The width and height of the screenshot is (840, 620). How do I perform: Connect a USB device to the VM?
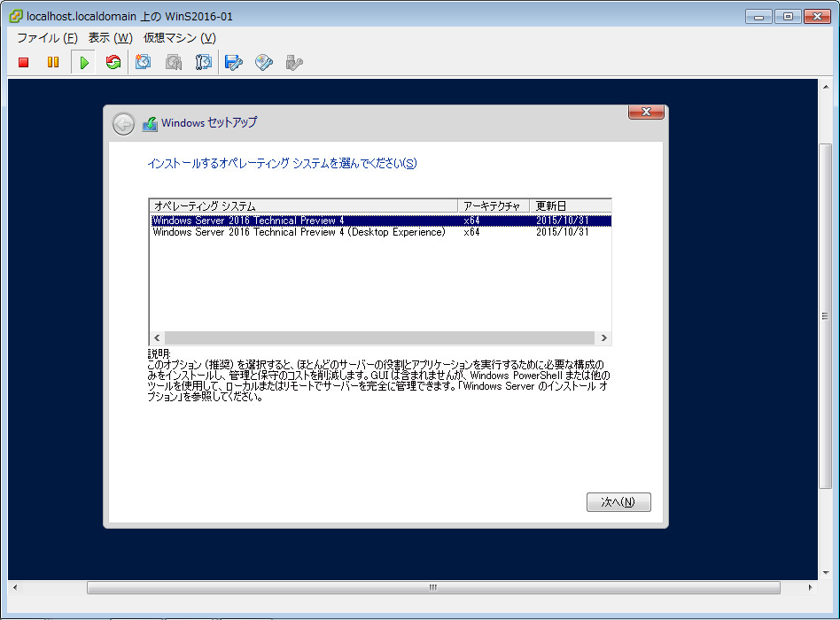point(293,62)
